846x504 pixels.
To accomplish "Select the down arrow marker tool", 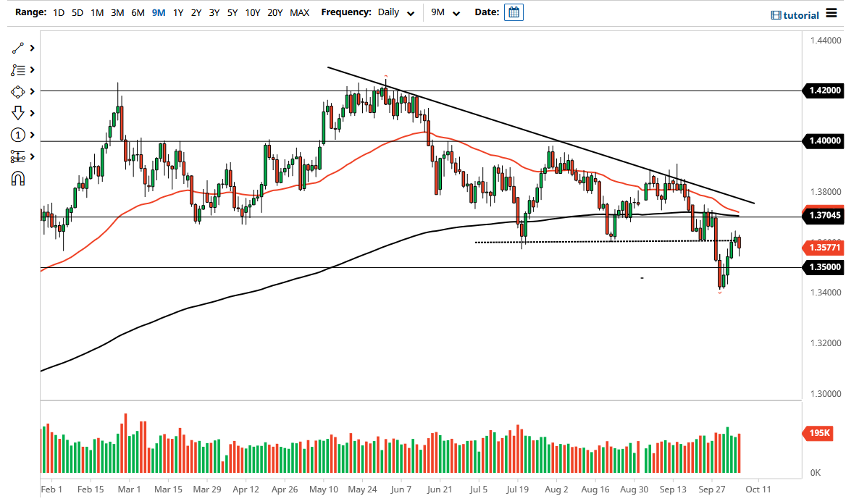I will pyautogui.click(x=18, y=113).
